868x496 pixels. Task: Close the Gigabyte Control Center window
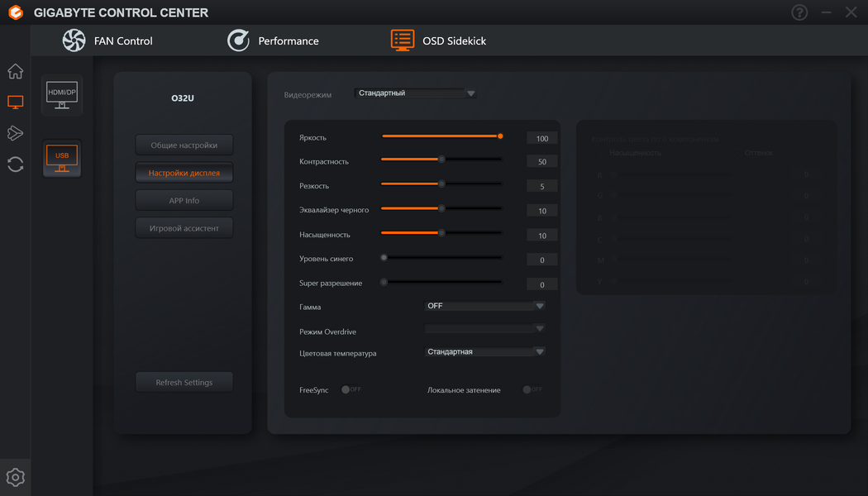click(851, 12)
